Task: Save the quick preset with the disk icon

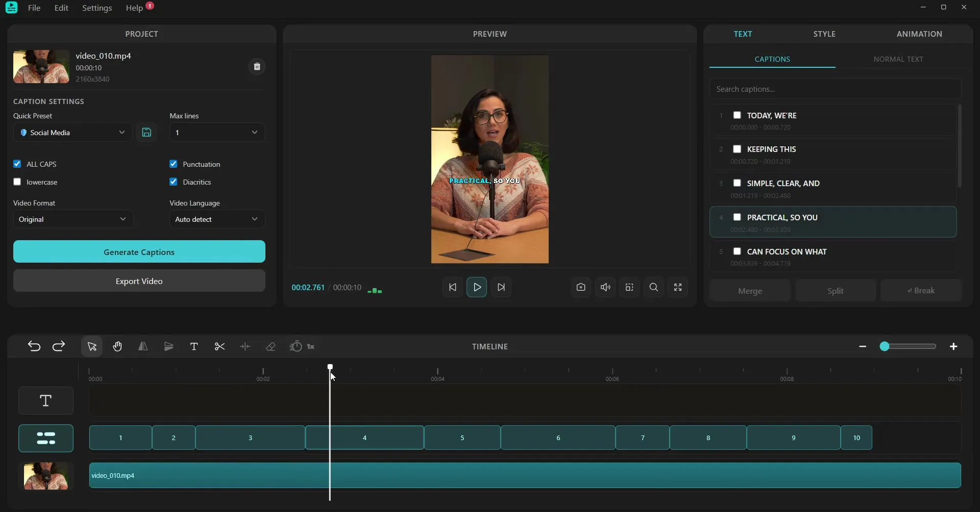Action: tap(146, 133)
